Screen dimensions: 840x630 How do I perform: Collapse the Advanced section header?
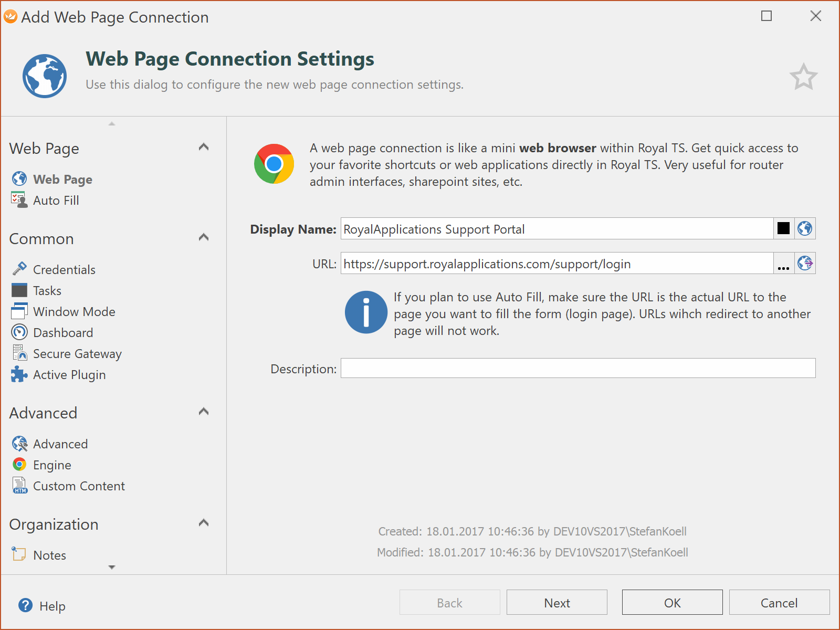(204, 412)
